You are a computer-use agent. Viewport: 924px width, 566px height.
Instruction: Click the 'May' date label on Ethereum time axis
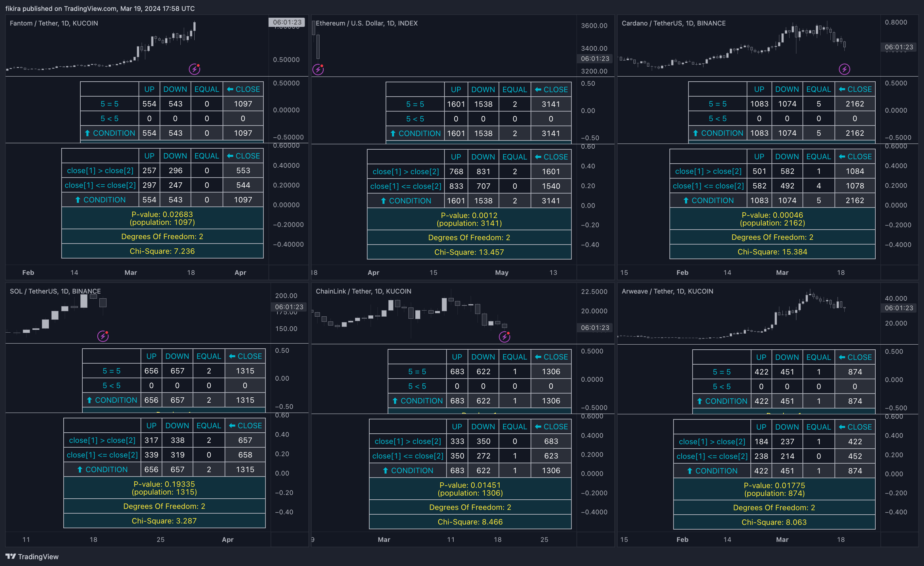pos(501,272)
